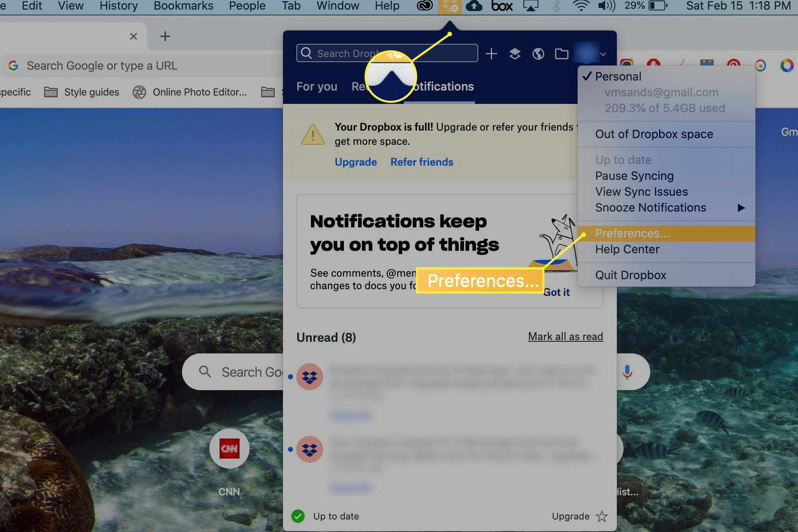Click the Search Dropbox field
798x532 pixels.
coord(387,53)
